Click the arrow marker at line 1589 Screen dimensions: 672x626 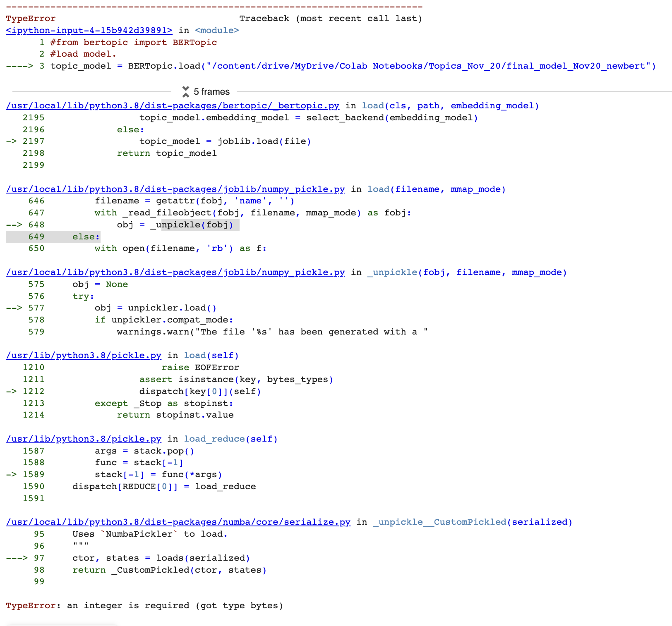click(11, 474)
